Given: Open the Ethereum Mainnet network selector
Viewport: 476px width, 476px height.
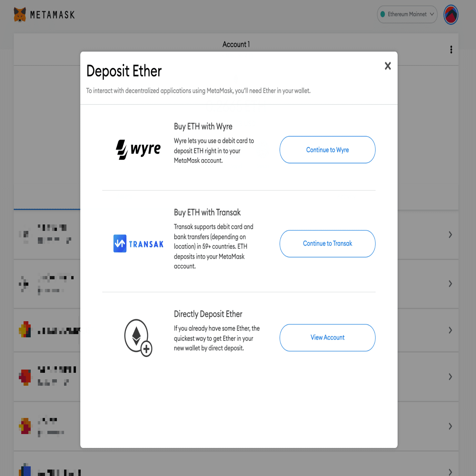Looking at the screenshot, I should tap(407, 14).
